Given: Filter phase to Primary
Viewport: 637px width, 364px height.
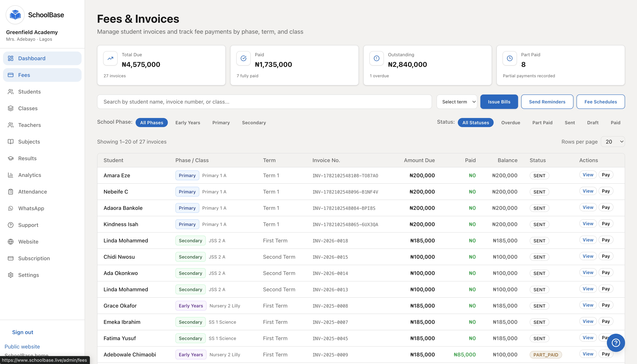Looking at the screenshot, I should (x=221, y=123).
